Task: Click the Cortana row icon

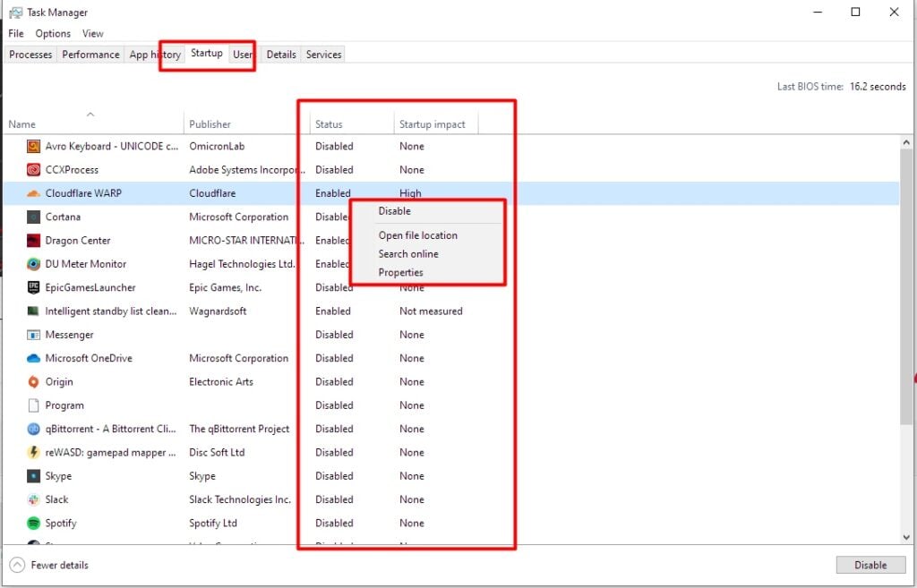Action: pos(34,217)
